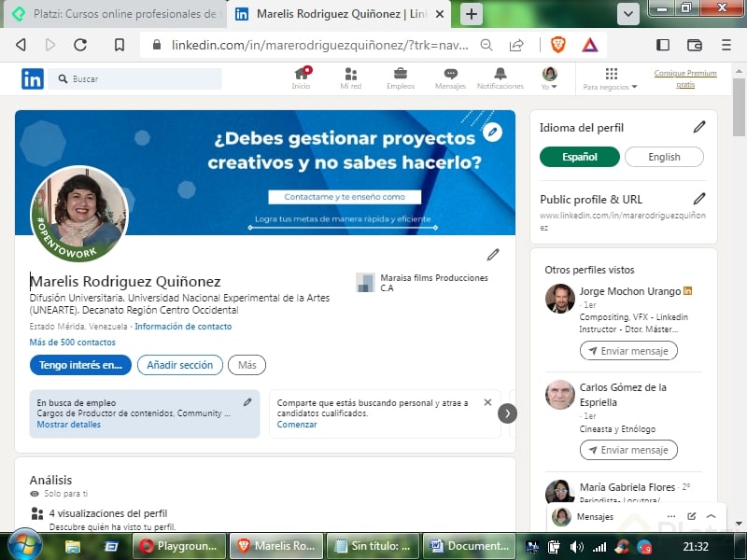Click 4 visualizaciones del perfil

pyautogui.click(x=108, y=513)
